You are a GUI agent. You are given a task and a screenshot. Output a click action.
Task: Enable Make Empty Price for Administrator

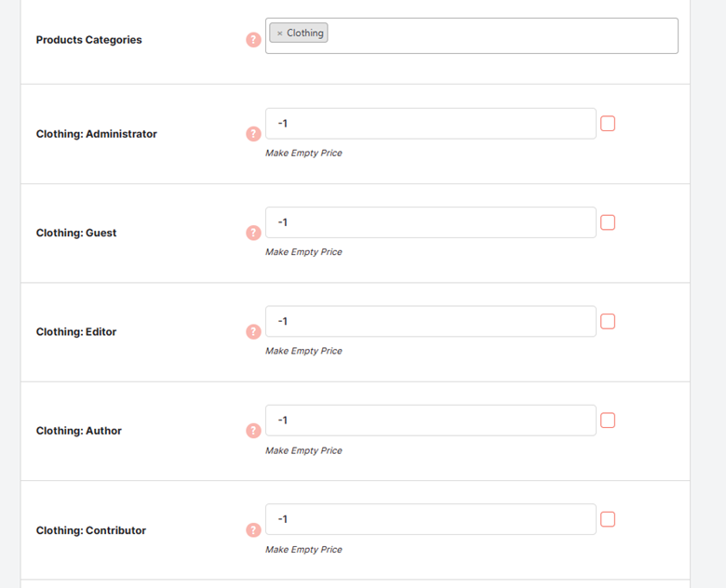click(x=608, y=124)
